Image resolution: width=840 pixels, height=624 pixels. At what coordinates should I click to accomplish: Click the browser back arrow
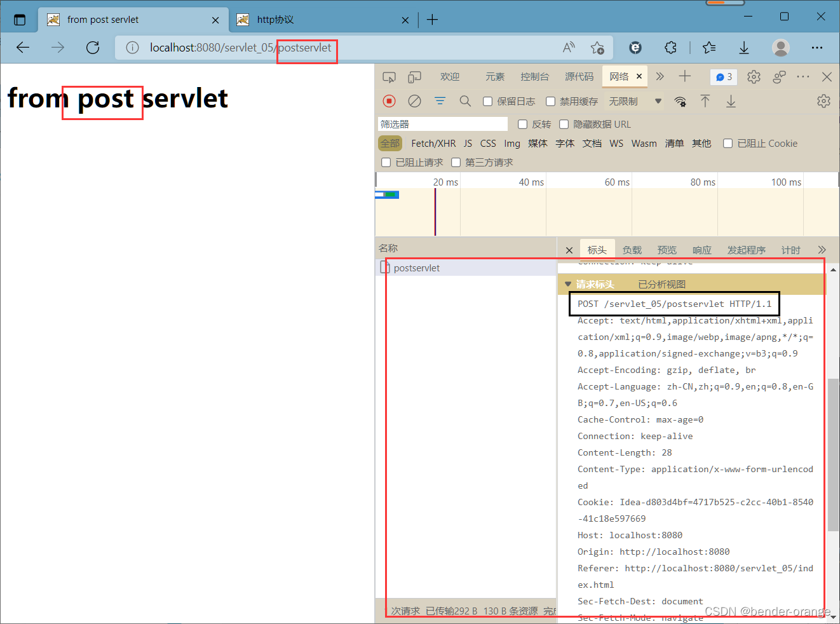click(23, 48)
